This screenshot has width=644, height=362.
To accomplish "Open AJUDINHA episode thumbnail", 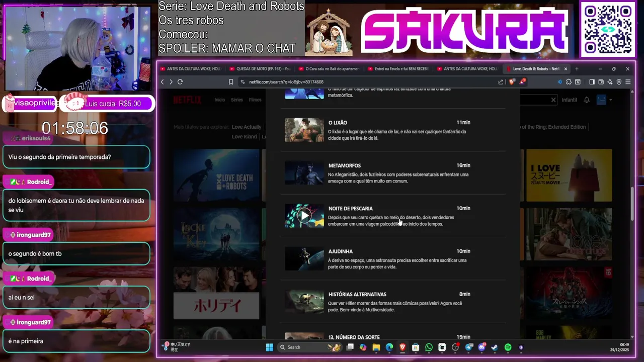I will pyautogui.click(x=304, y=258).
